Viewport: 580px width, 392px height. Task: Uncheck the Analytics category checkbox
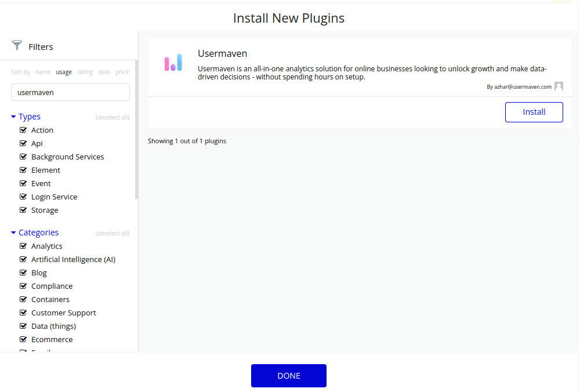(x=24, y=246)
